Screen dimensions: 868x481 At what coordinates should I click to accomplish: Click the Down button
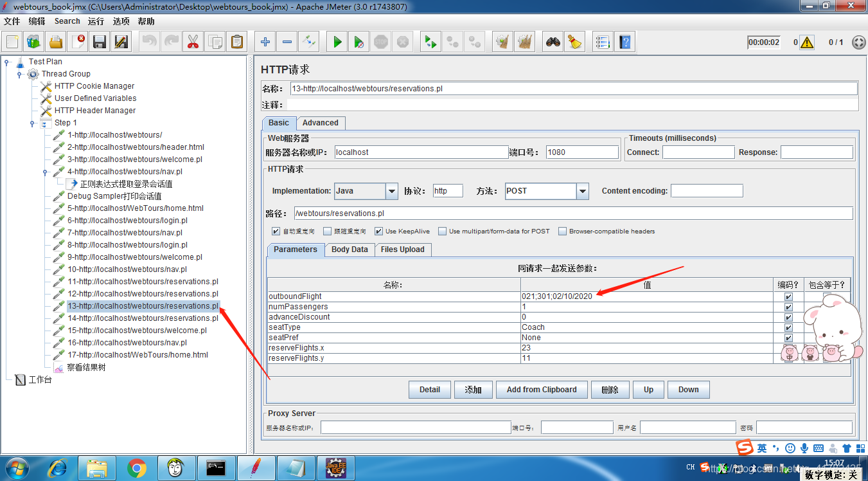pos(688,390)
